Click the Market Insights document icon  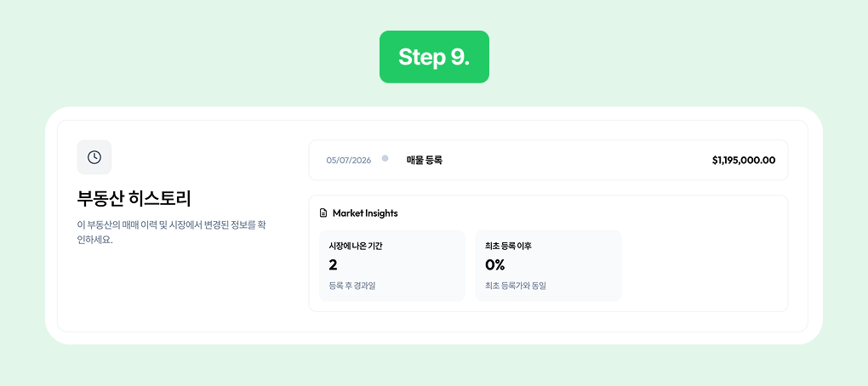pyautogui.click(x=324, y=213)
